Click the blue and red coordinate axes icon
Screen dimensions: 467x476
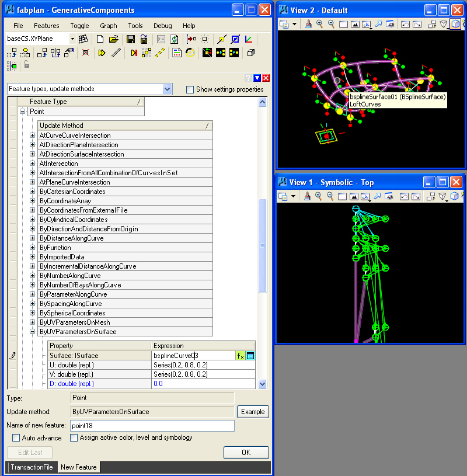pyautogui.click(x=249, y=39)
